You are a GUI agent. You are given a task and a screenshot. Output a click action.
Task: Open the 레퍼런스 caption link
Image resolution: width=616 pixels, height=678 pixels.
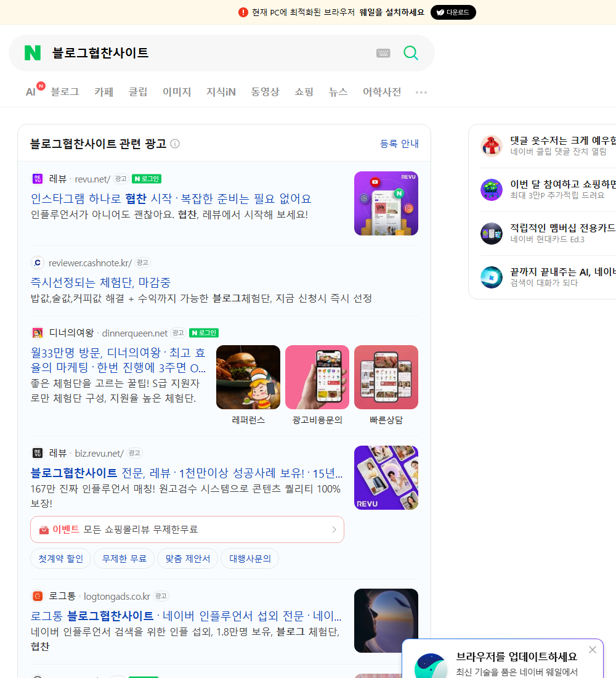point(248,420)
